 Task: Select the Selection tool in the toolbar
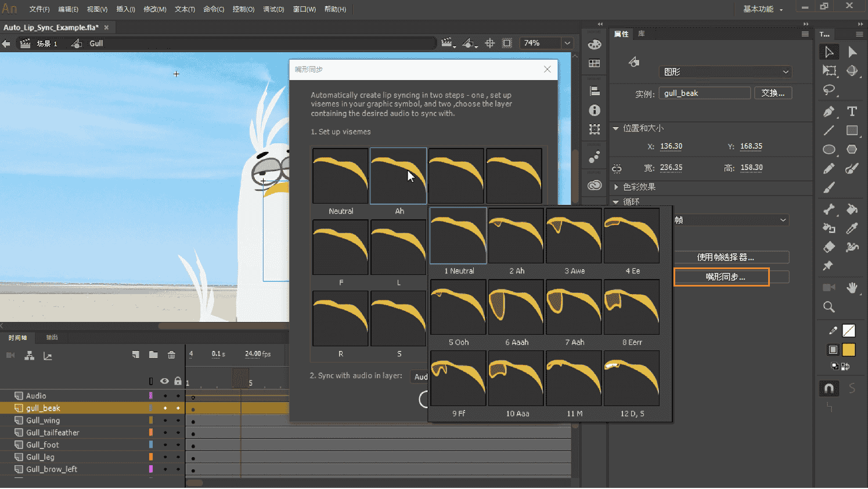coord(829,52)
